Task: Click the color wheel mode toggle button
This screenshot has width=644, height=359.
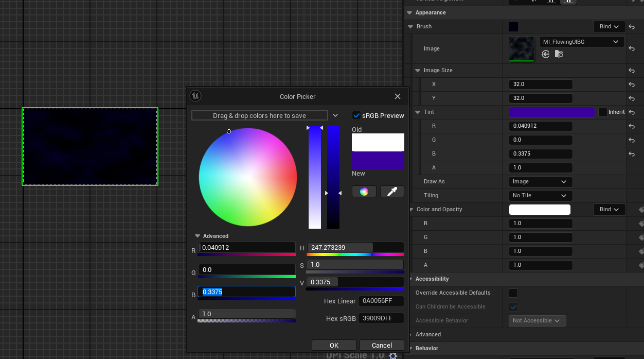Action: click(364, 192)
